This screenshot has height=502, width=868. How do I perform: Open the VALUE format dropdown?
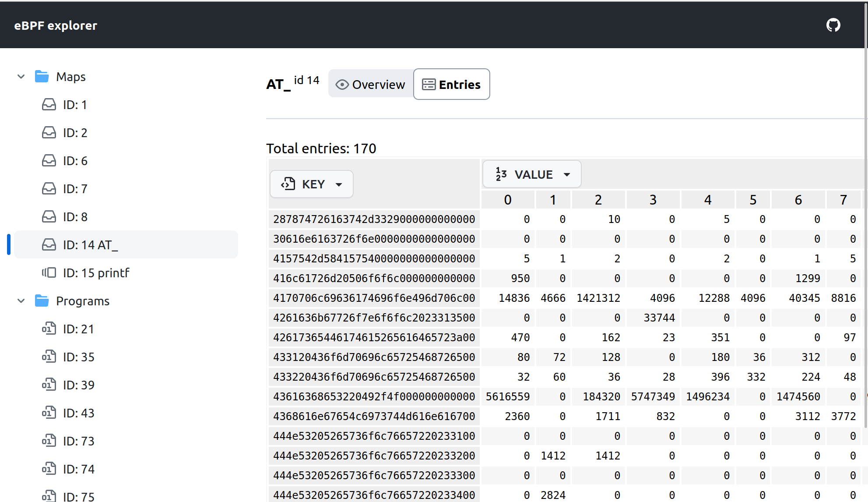coord(532,174)
